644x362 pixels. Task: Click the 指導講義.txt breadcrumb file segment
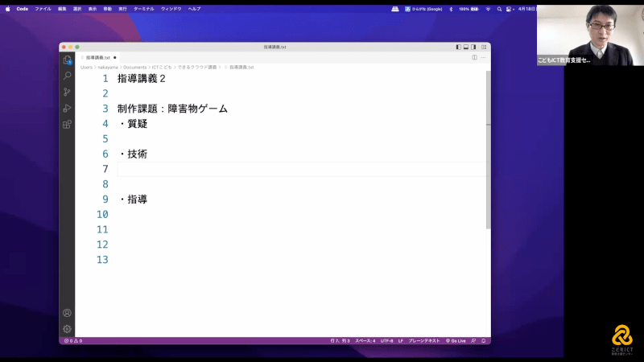(241, 68)
